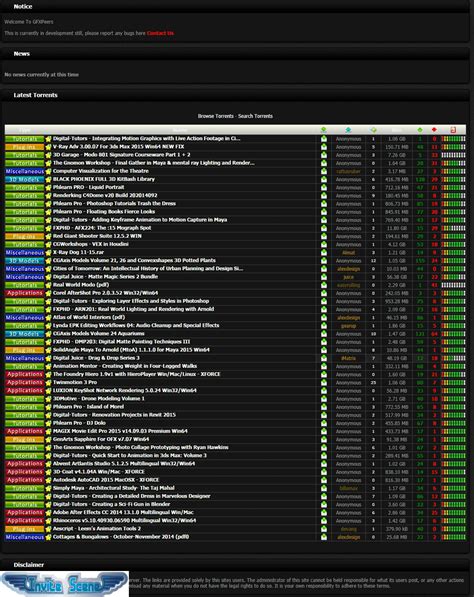Open CGWorkshops VEX in Houdini torrent
The image size is (474, 597).
[91, 244]
